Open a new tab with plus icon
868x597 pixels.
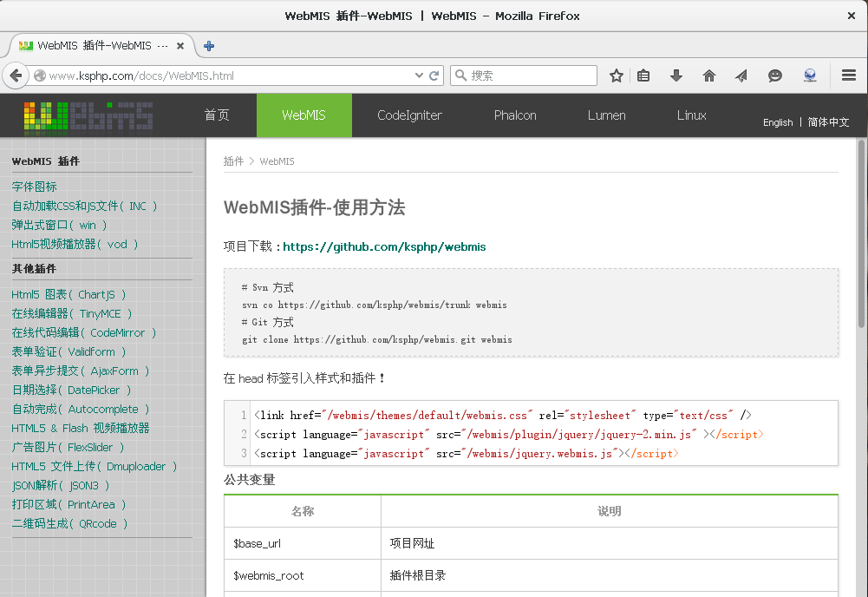point(209,46)
